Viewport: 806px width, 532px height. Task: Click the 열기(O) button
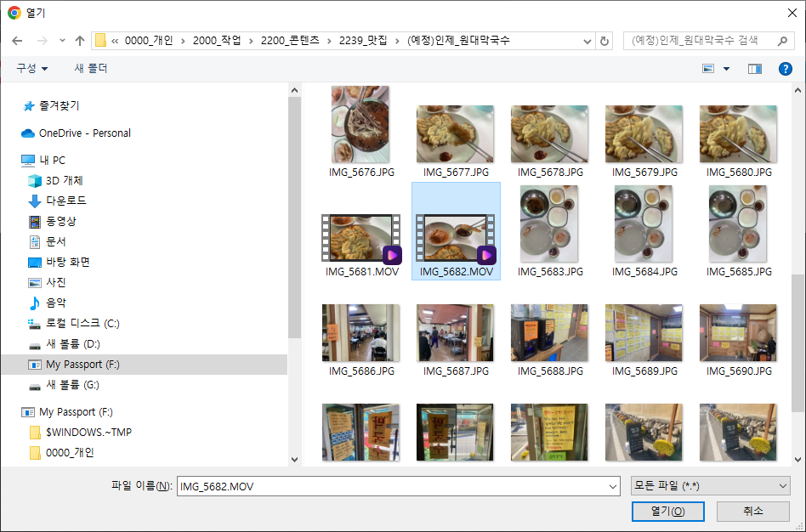coord(667,512)
